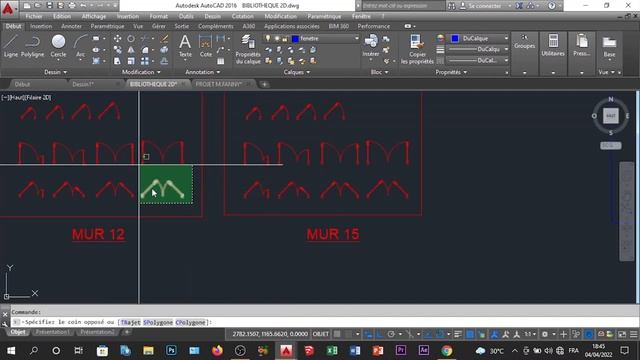Expand the Bloc panel

(x=379, y=72)
